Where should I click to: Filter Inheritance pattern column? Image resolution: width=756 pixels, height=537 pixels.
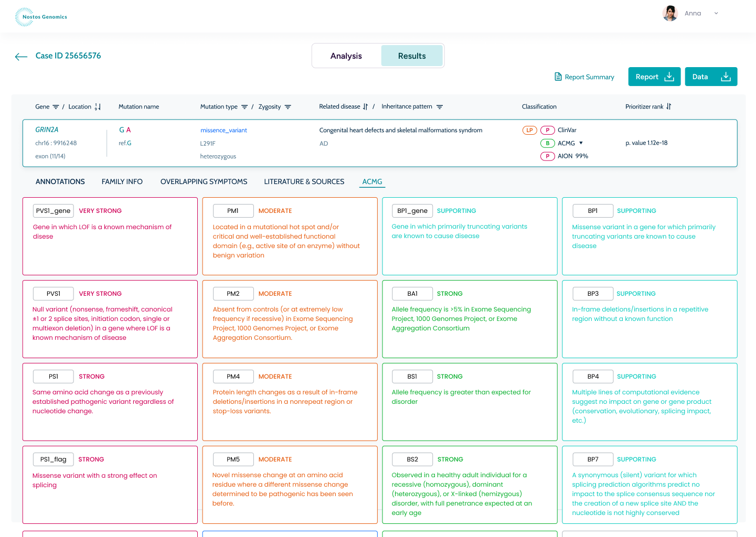pos(440,107)
